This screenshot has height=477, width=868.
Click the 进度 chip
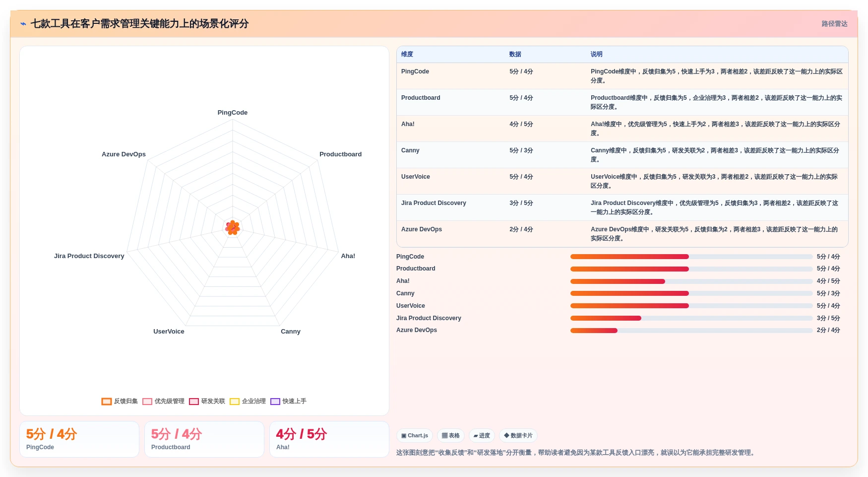tap(482, 436)
